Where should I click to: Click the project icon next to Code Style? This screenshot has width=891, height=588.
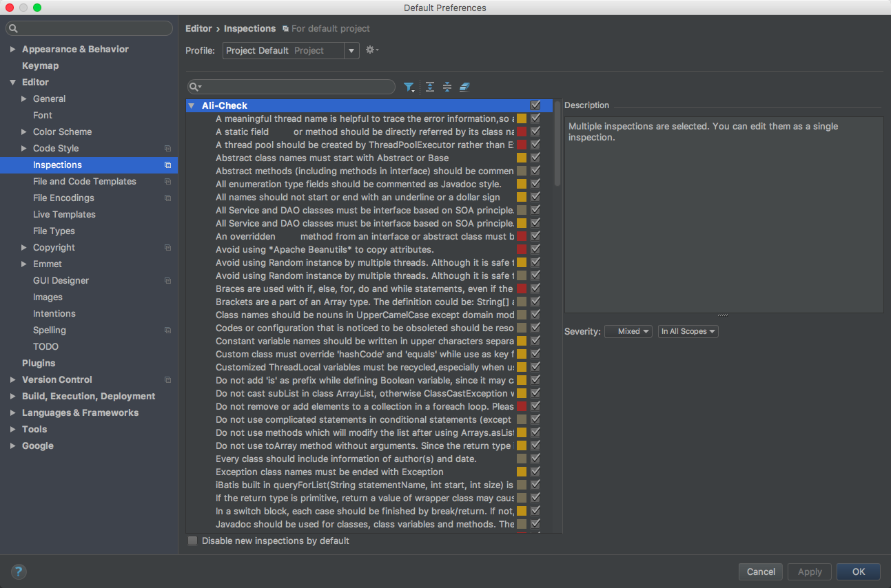167,149
